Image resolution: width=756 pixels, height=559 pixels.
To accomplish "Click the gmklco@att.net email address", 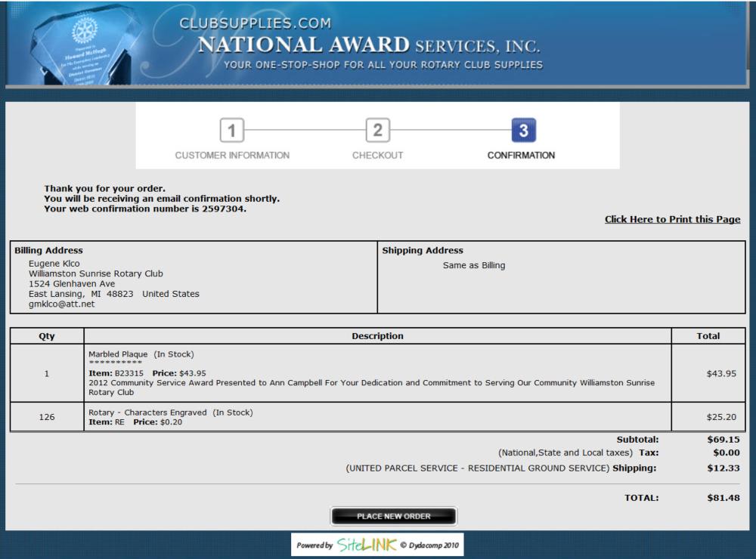I will pos(62,304).
